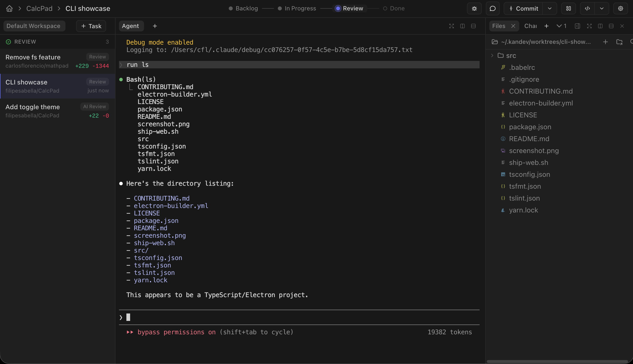This screenshot has width=633, height=364.
Task: Select the Remove fs feature task
Action: point(57,61)
